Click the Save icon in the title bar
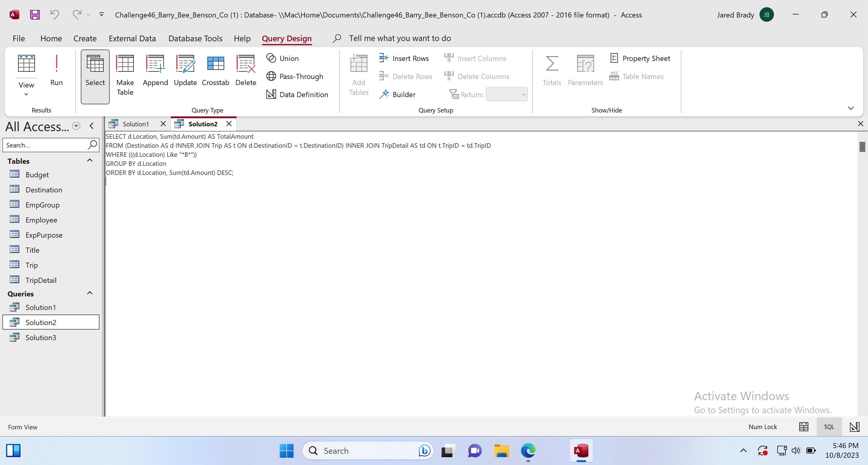 [35, 14]
